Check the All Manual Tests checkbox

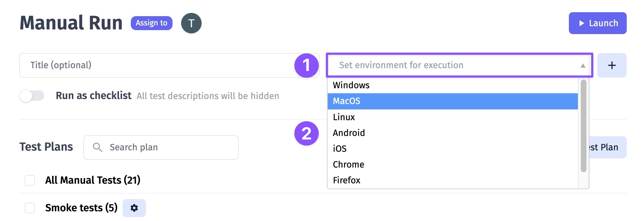[30, 180]
